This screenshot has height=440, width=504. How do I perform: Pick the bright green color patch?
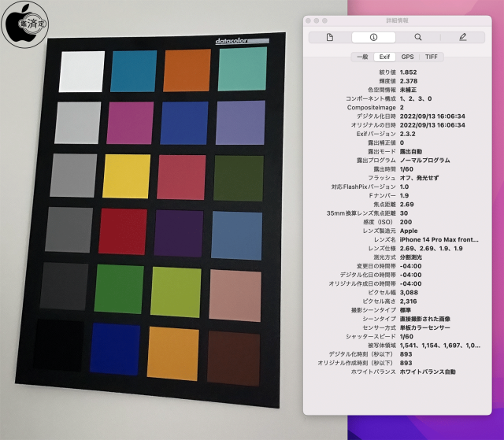point(118,290)
